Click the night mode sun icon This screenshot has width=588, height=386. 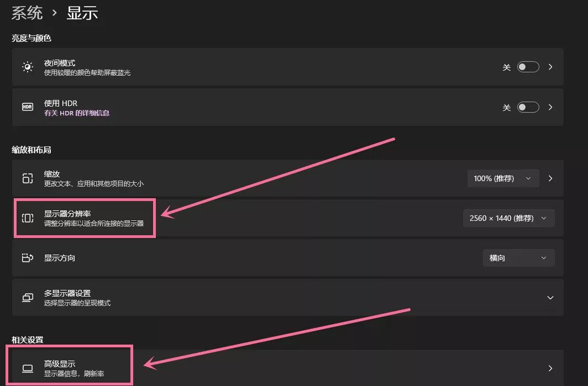28,67
